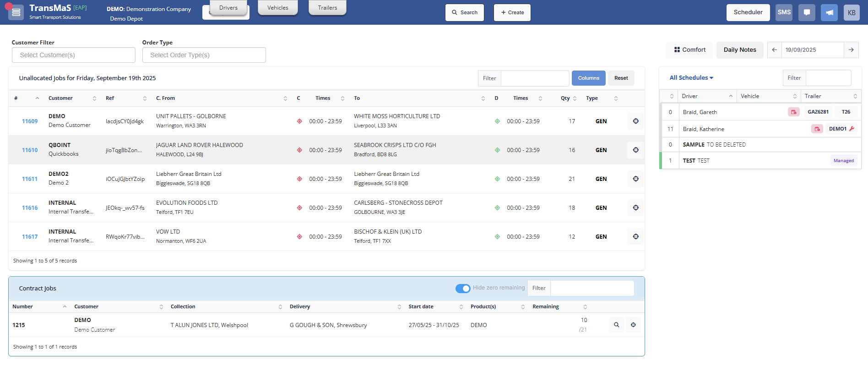Go to the previous day arrow
The image size is (868, 366).
coord(775,50)
